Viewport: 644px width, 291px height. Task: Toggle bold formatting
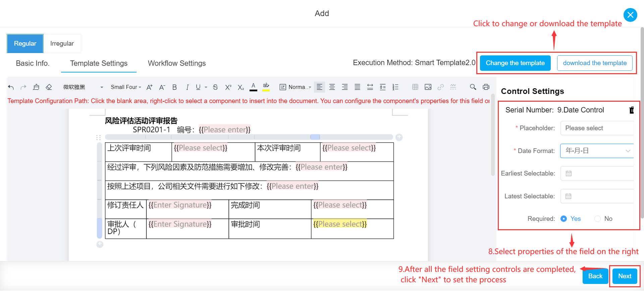click(x=174, y=87)
